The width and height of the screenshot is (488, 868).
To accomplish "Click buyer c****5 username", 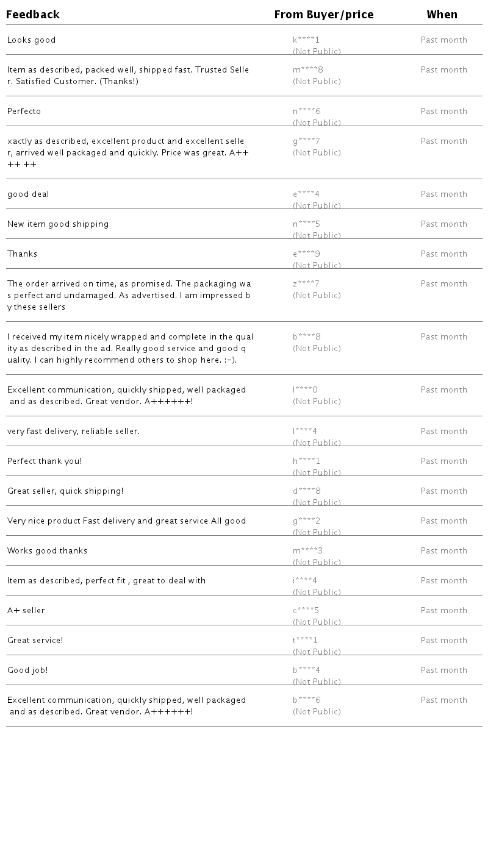I will click(x=306, y=611).
